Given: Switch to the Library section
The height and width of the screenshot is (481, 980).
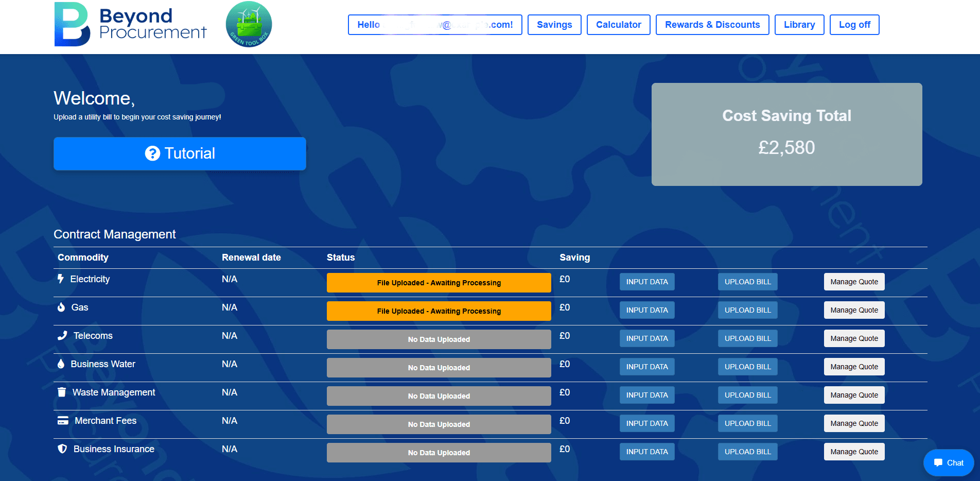Looking at the screenshot, I should [799, 24].
